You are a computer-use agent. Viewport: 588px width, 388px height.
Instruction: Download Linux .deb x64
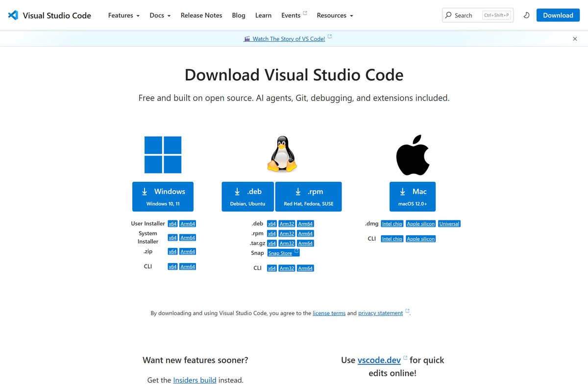point(272,224)
